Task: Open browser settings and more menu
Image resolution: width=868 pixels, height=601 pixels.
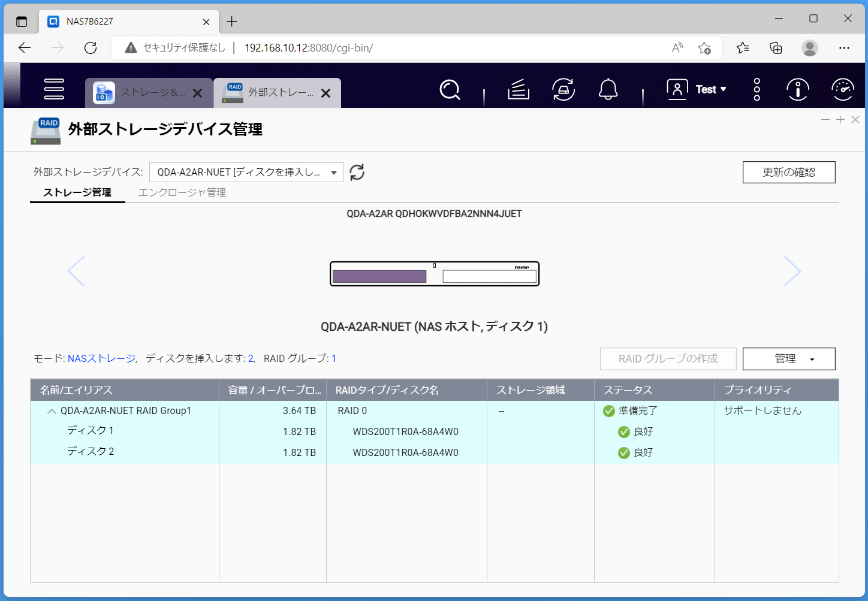Action: (844, 48)
